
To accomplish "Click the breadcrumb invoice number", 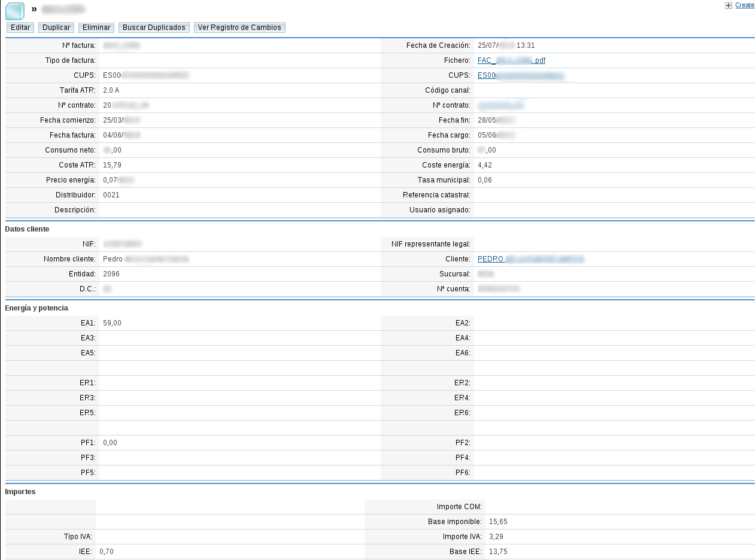I will tap(63, 10).
